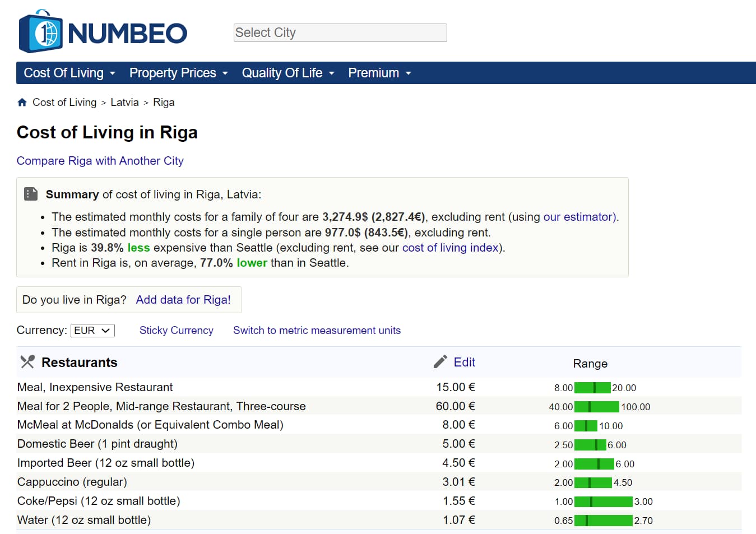756x534 pixels.
Task: Click Sticky Currency link
Action: (x=177, y=331)
